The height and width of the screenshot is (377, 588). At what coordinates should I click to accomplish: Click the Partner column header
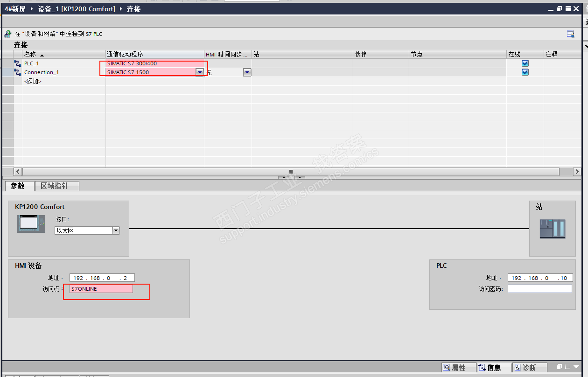(381, 54)
